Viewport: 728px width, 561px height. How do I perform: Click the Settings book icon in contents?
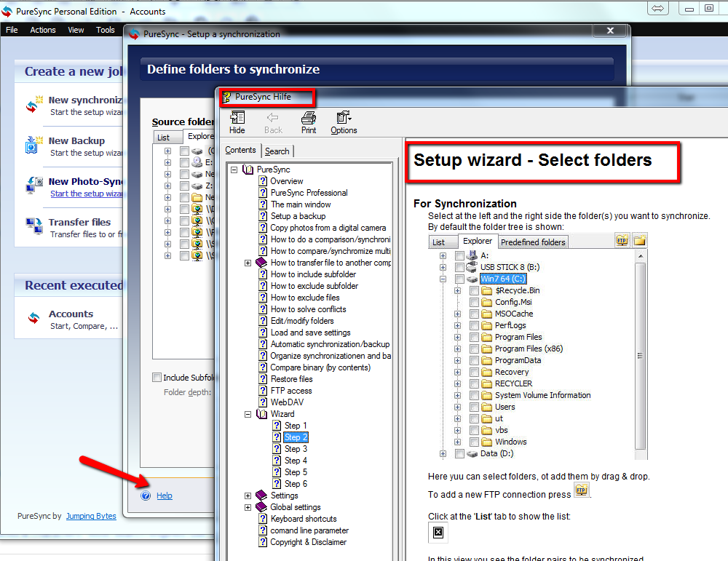(261, 495)
